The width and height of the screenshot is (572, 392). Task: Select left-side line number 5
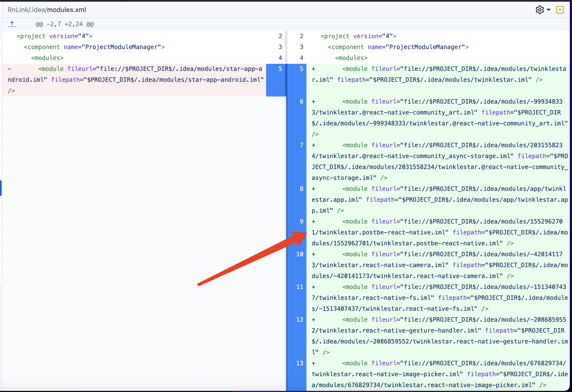click(280, 69)
